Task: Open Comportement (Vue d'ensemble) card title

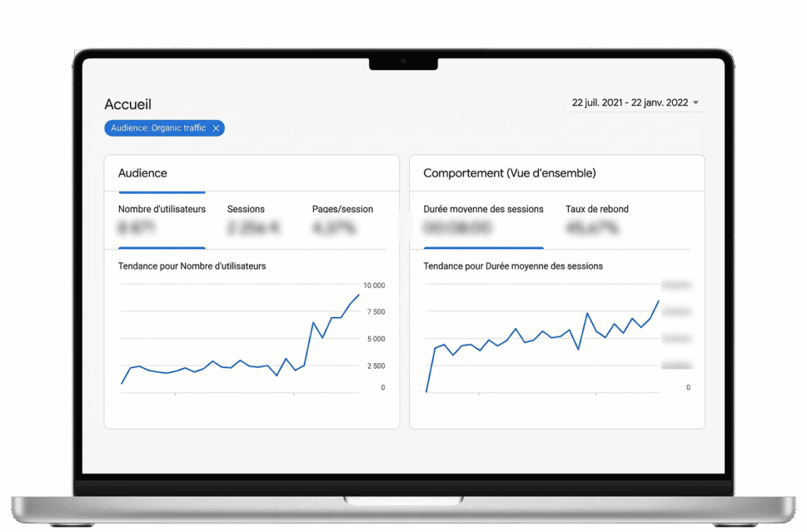Action: tap(509, 173)
